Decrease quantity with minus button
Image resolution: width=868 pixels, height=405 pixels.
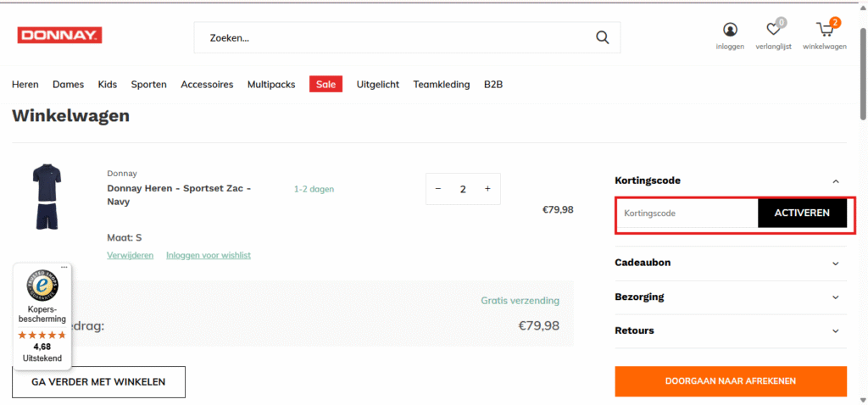438,189
